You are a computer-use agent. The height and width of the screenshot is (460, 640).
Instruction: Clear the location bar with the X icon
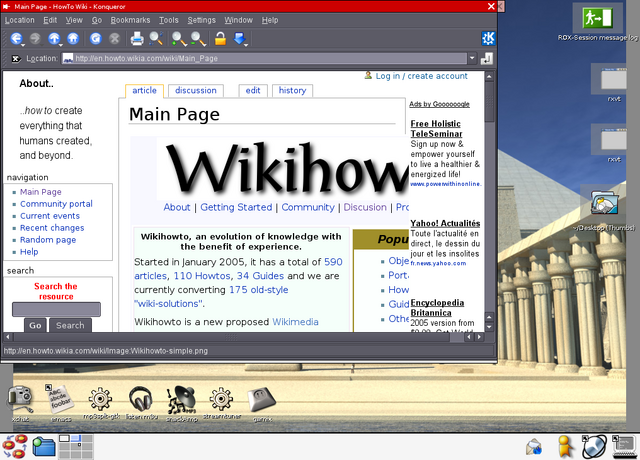[x=16, y=59]
